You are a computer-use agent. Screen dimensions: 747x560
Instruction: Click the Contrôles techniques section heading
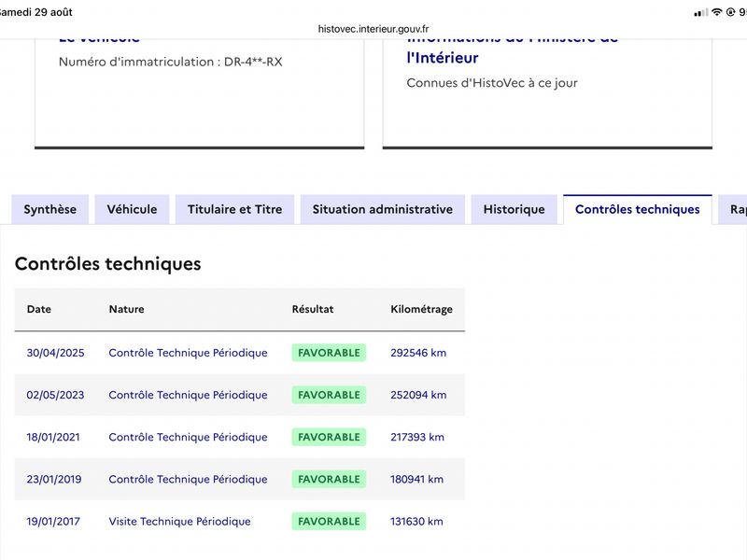108,264
